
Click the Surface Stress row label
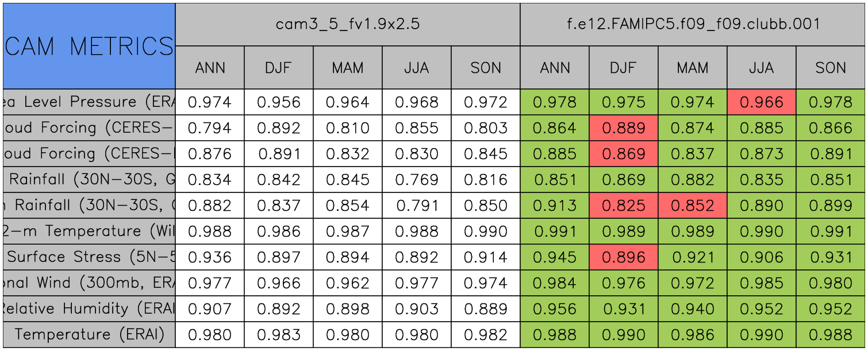click(x=89, y=257)
